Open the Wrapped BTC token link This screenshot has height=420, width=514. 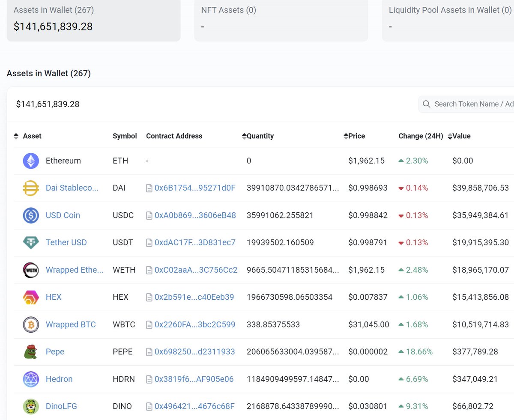click(71, 325)
